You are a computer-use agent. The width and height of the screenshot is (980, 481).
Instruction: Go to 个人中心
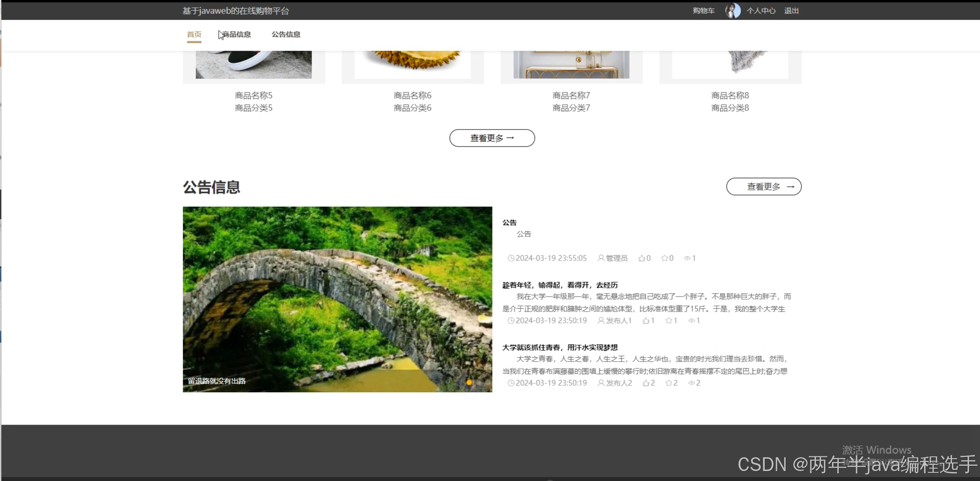(761, 10)
